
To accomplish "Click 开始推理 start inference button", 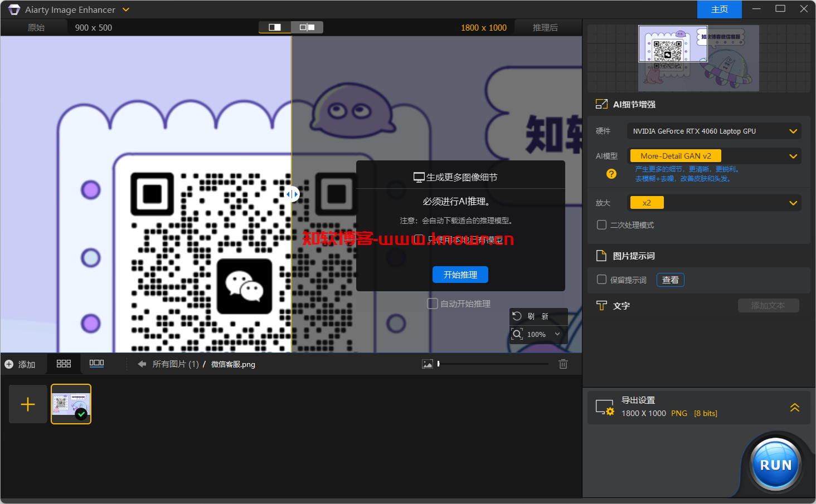I will (460, 275).
